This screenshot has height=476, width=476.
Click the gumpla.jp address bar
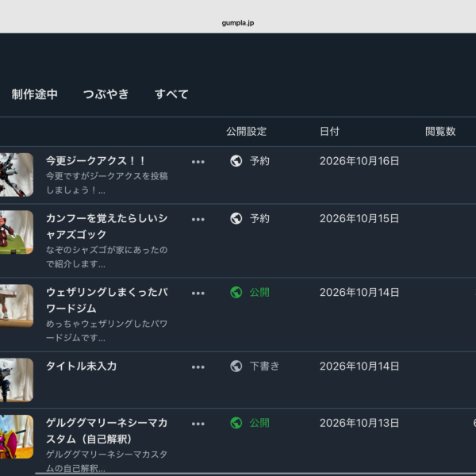pyautogui.click(x=238, y=23)
